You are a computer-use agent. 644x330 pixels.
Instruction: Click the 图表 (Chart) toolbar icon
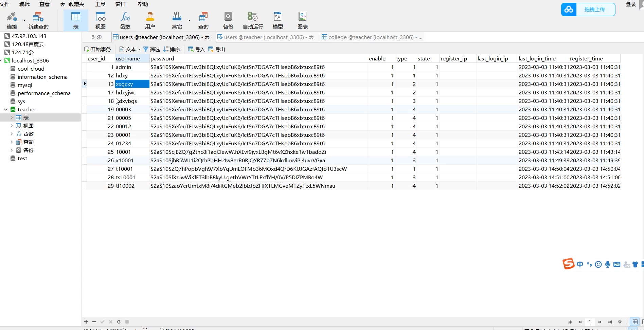tap(302, 20)
